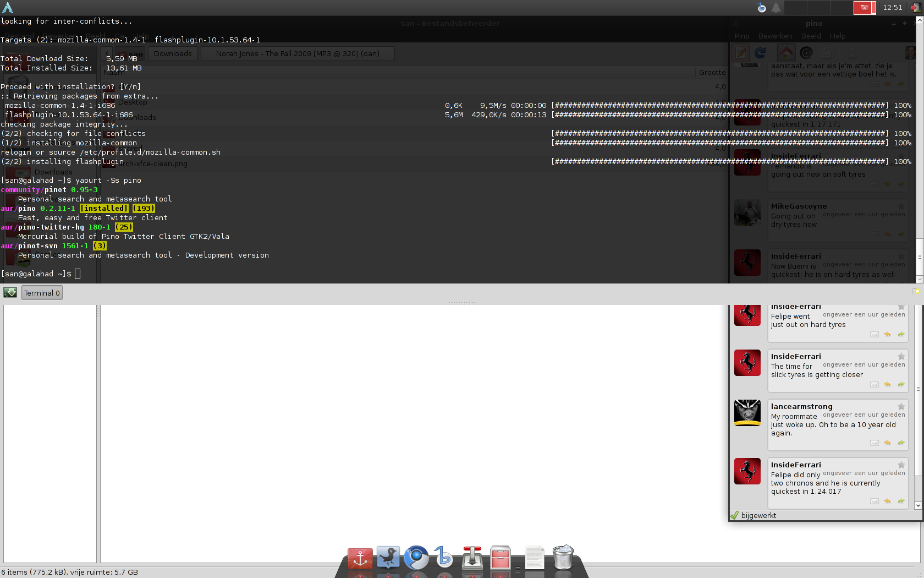This screenshot has height=578, width=924.
Task: Send direct message on 'Felipe did only' tweet
Action: pyautogui.click(x=875, y=501)
